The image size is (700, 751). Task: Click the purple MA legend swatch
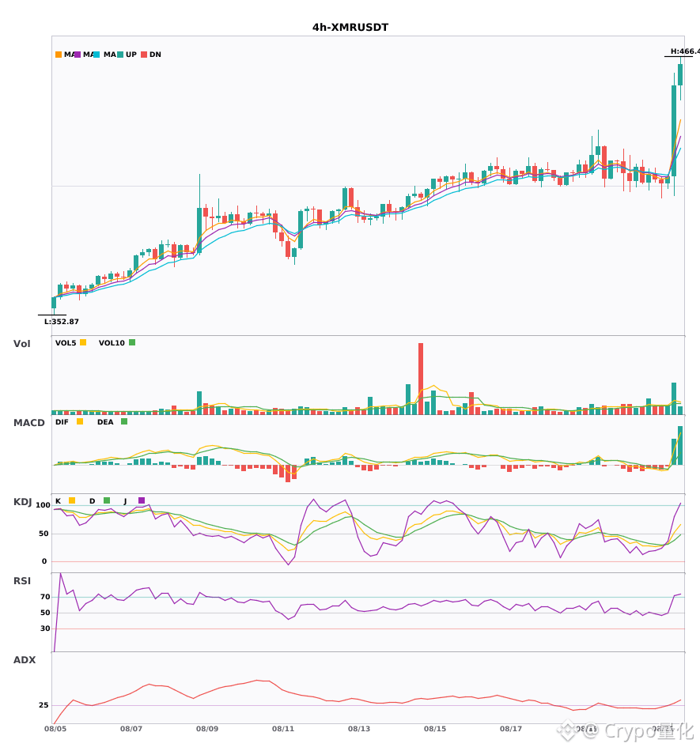coord(78,55)
